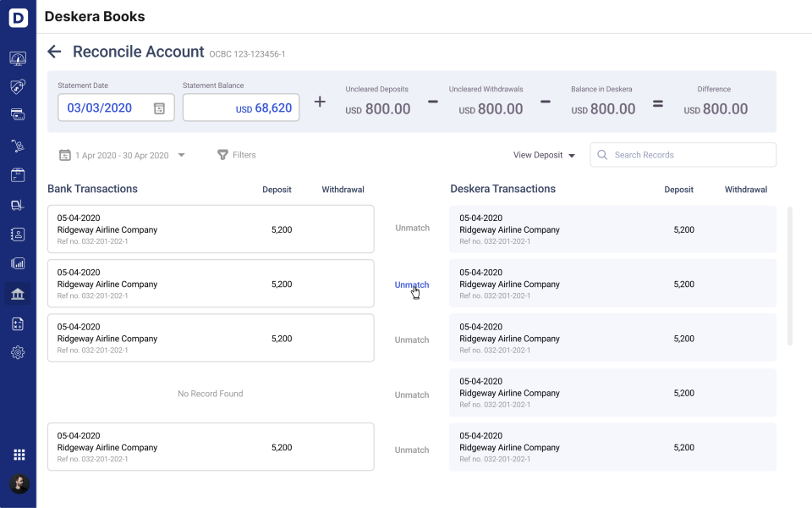Screen dimensions: 812x508
Task: Click the Deskera Transactions vertical scrollbar
Action: pyautogui.click(x=790, y=276)
